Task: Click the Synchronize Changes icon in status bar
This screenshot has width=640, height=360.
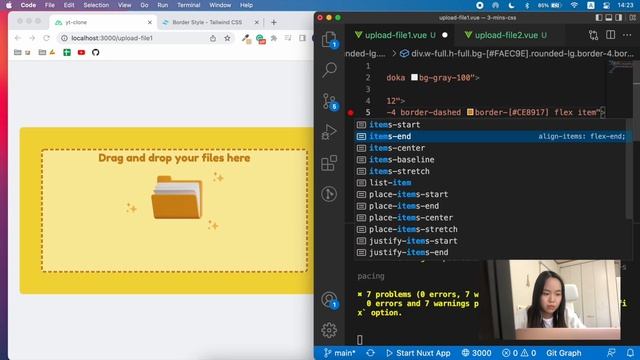Action: click(x=370, y=353)
